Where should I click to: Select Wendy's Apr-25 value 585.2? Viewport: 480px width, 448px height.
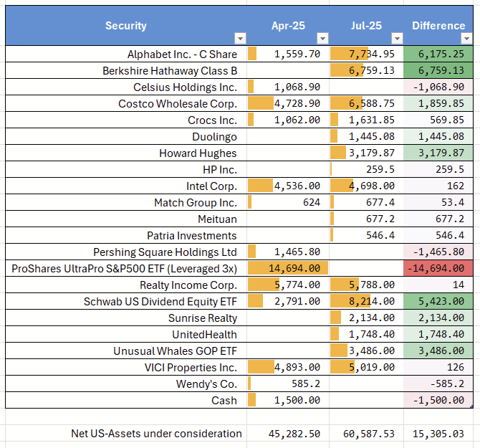click(x=288, y=384)
